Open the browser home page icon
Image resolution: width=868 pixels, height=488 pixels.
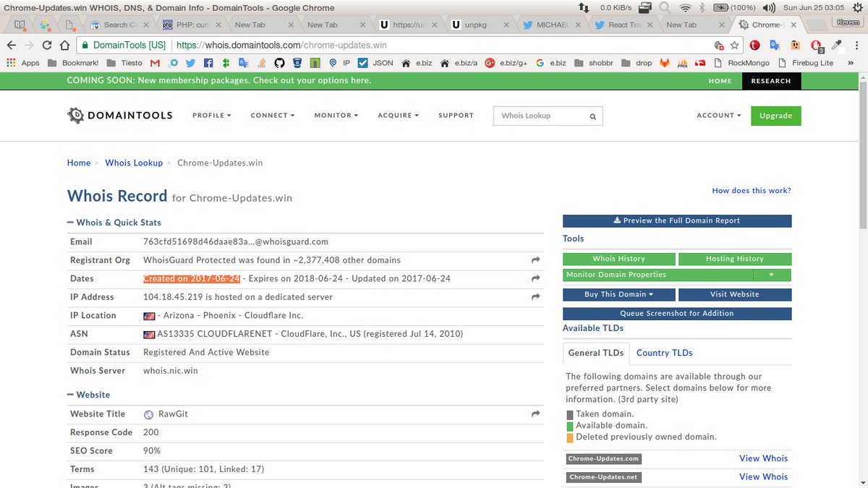64,45
